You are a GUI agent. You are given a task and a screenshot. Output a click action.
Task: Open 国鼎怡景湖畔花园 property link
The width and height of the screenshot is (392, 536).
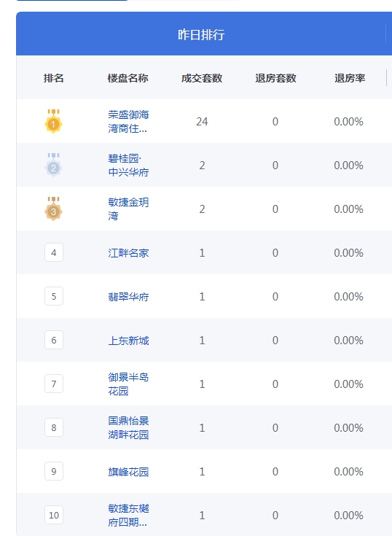[x=128, y=427]
